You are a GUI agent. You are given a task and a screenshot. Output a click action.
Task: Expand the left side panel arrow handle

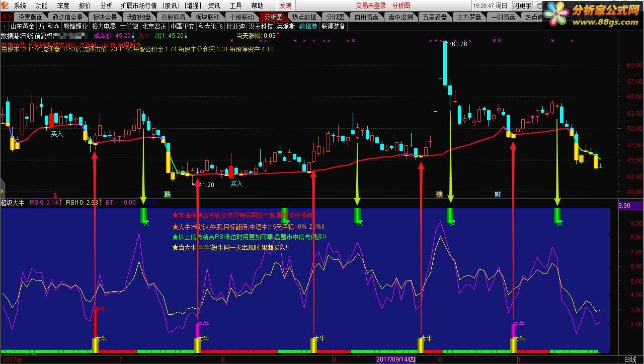(2, 192)
